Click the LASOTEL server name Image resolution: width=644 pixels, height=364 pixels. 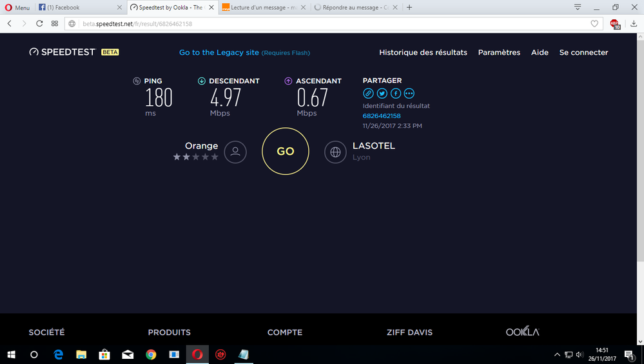coord(374,146)
